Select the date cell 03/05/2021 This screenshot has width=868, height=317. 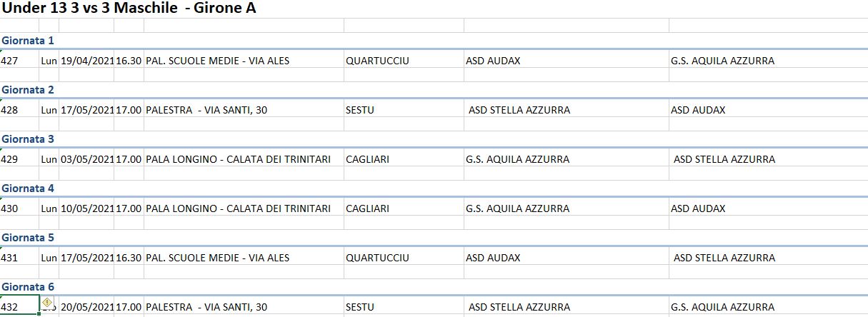87,159
